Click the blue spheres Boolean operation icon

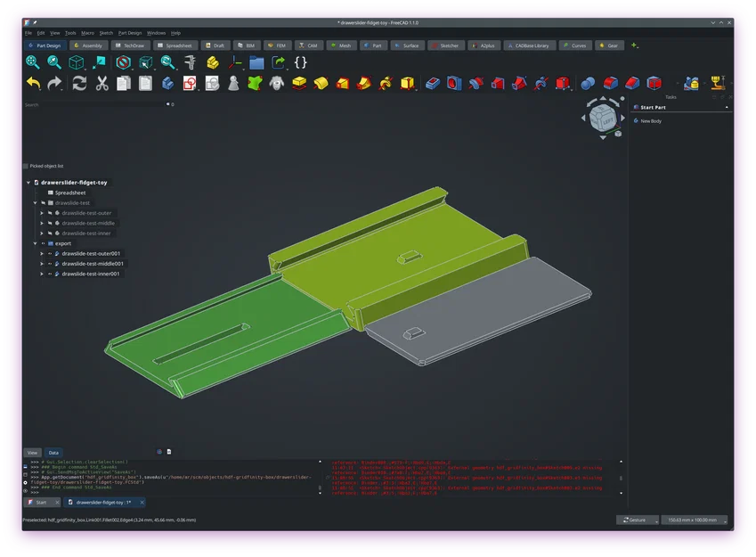pyautogui.click(x=587, y=83)
